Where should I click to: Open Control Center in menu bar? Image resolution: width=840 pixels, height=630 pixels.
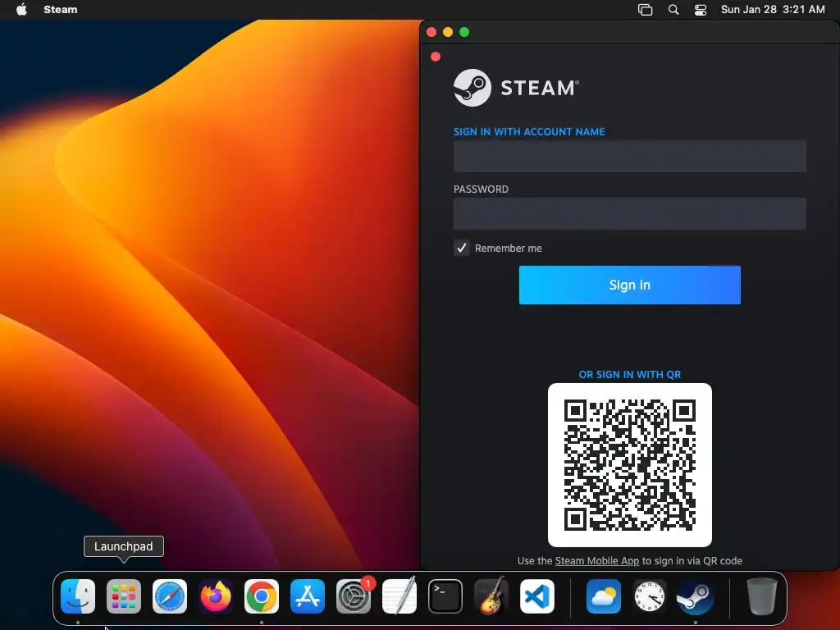point(701,10)
